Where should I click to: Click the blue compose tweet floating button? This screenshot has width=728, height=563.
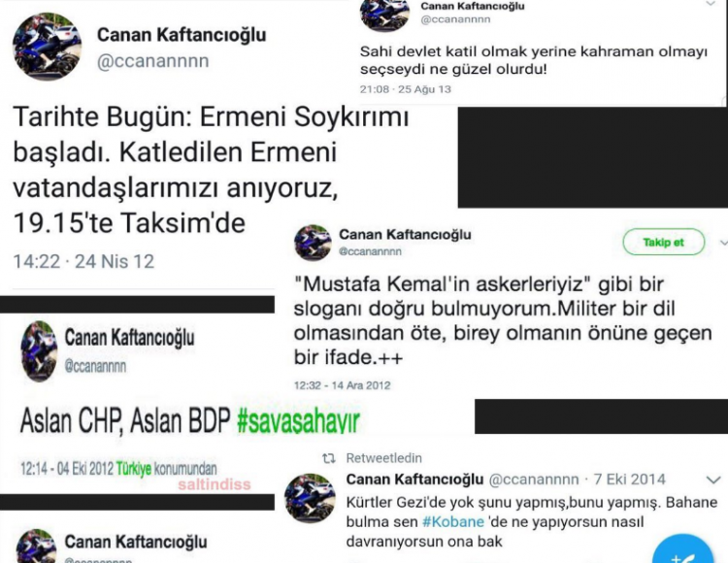(x=683, y=550)
